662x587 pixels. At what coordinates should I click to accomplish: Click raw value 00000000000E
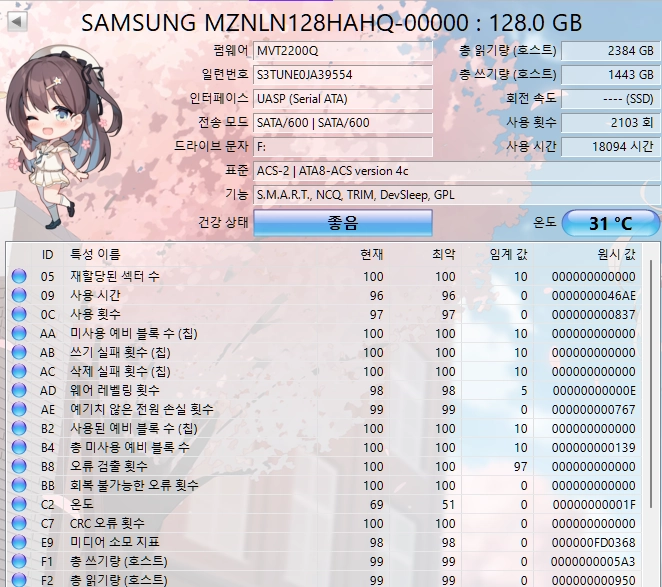point(594,391)
